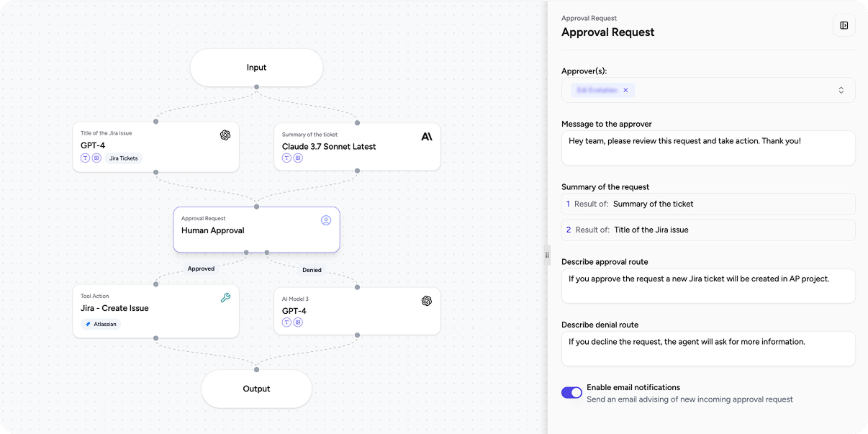Open the Approver(s) dropdown
Image resolution: width=868 pixels, height=434 pixels.
(841, 90)
